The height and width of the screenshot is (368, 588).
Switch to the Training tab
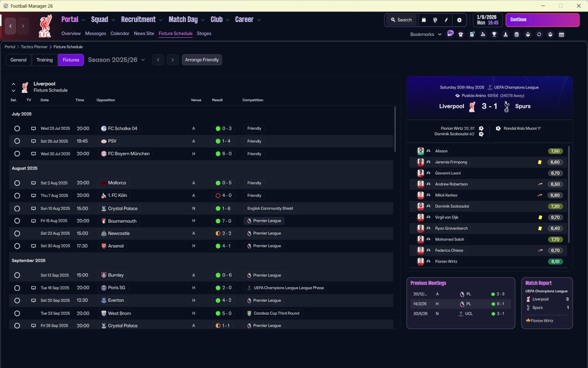point(45,60)
